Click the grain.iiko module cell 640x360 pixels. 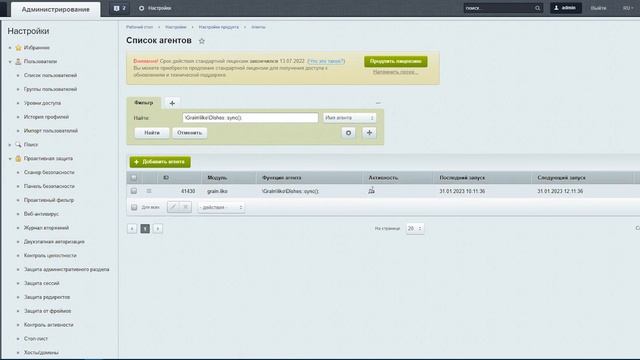[x=217, y=191]
